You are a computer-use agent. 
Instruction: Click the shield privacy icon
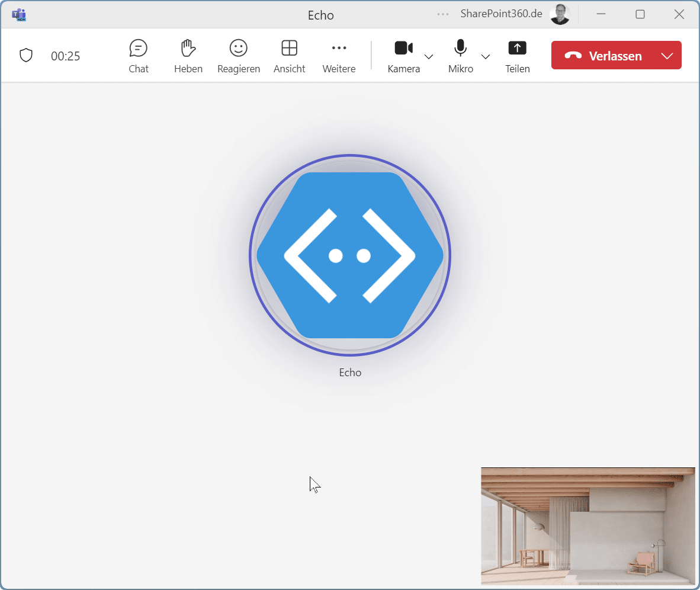[x=26, y=56]
